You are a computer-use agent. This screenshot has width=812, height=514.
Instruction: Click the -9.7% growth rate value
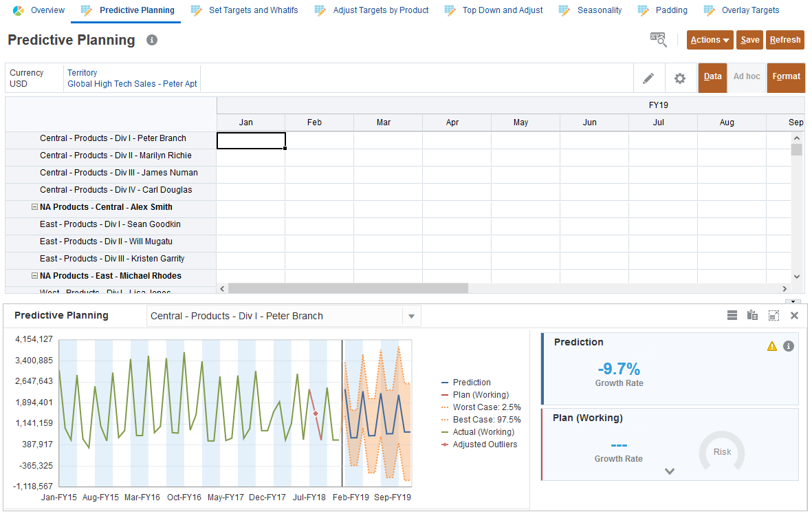pyautogui.click(x=619, y=368)
